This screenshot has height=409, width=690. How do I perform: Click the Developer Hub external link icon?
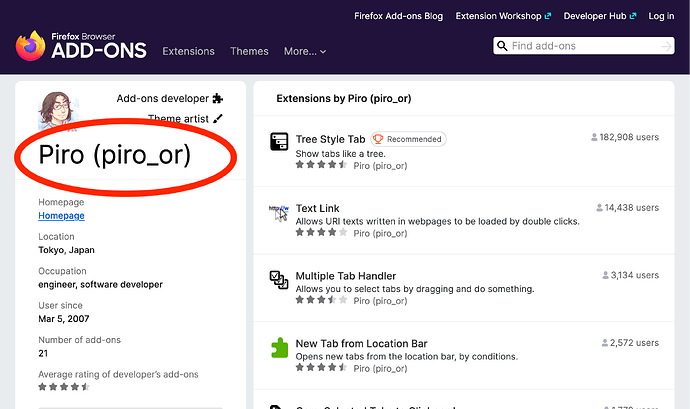(x=633, y=16)
